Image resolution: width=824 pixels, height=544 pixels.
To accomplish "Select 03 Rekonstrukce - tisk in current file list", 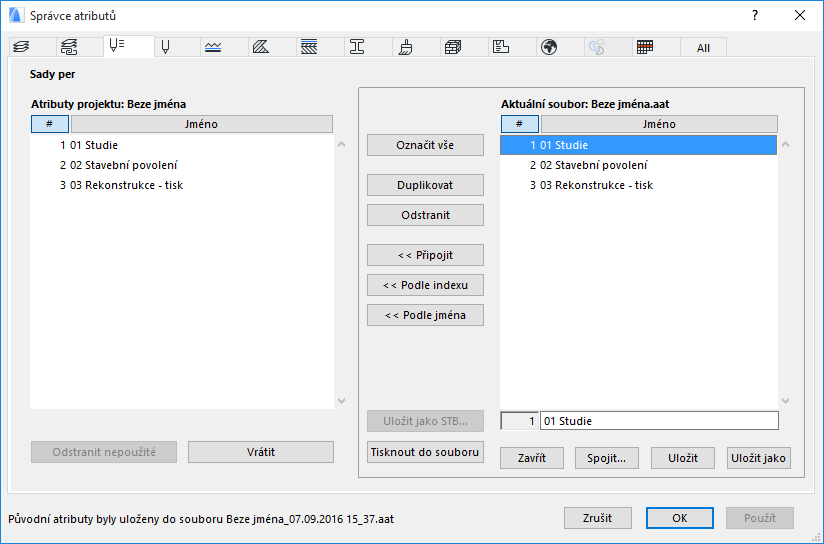I will point(638,185).
